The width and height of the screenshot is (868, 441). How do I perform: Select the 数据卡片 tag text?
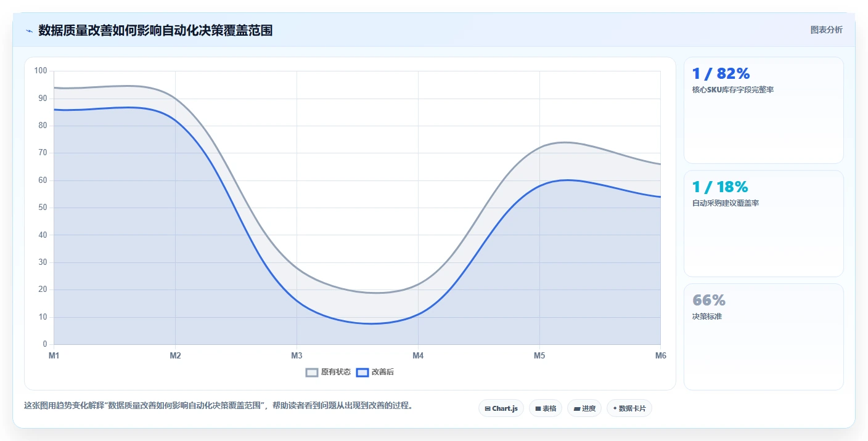pyautogui.click(x=632, y=408)
